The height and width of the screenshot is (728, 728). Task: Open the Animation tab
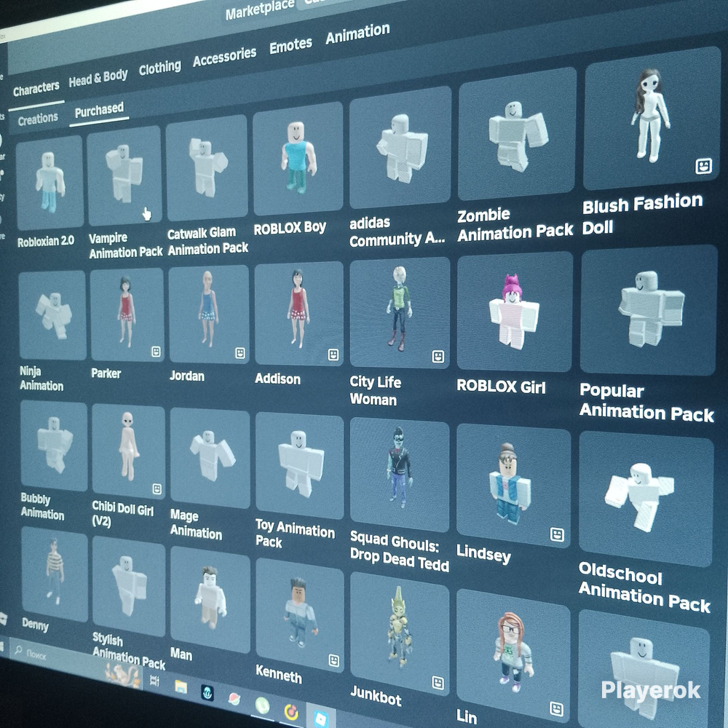[357, 34]
